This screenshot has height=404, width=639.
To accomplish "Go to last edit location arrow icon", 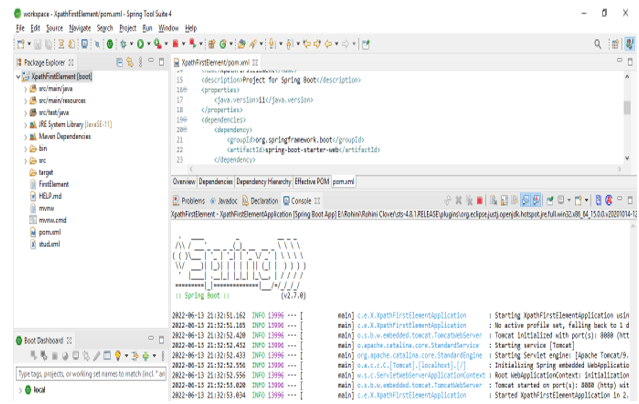I will 307,44.
